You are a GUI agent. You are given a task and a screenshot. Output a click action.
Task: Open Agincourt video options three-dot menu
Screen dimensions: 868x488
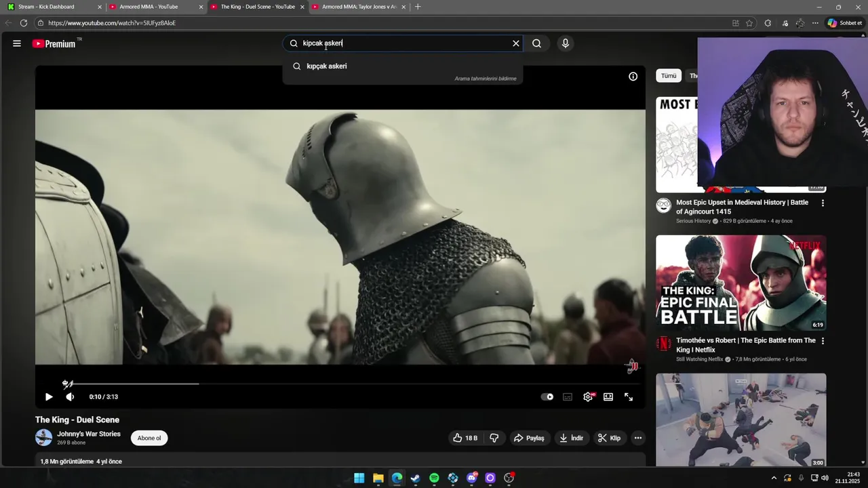pyautogui.click(x=823, y=203)
